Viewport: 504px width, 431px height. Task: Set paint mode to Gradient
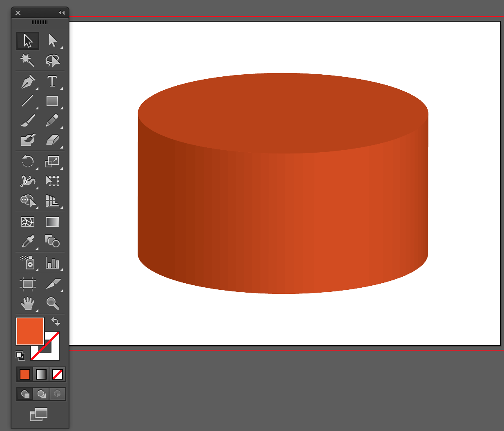pyautogui.click(x=41, y=374)
